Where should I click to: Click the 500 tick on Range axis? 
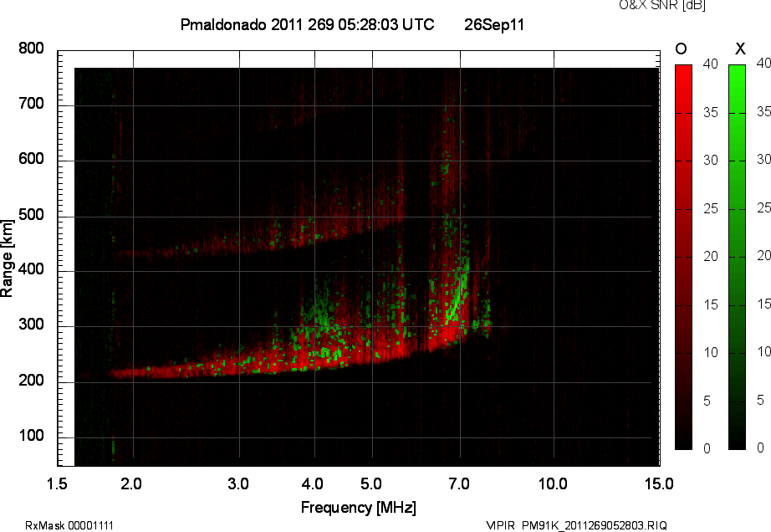[x=32, y=215]
